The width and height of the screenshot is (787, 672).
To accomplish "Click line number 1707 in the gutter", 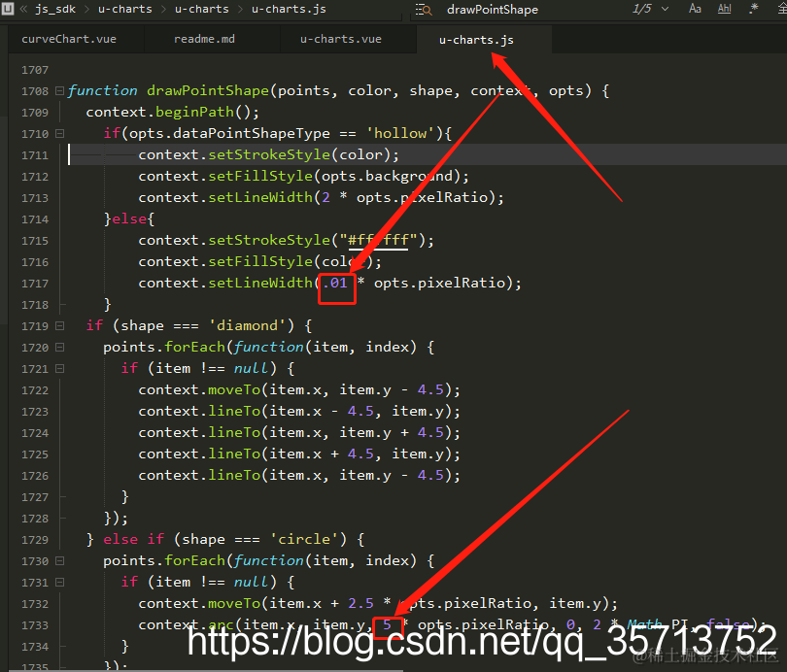I will [x=35, y=70].
